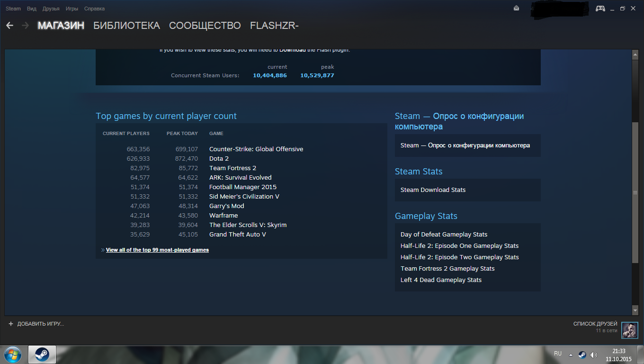Go back using the left arrow
Image resolution: width=644 pixels, height=364 pixels.
pyautogui.click(x=10, y=26)
